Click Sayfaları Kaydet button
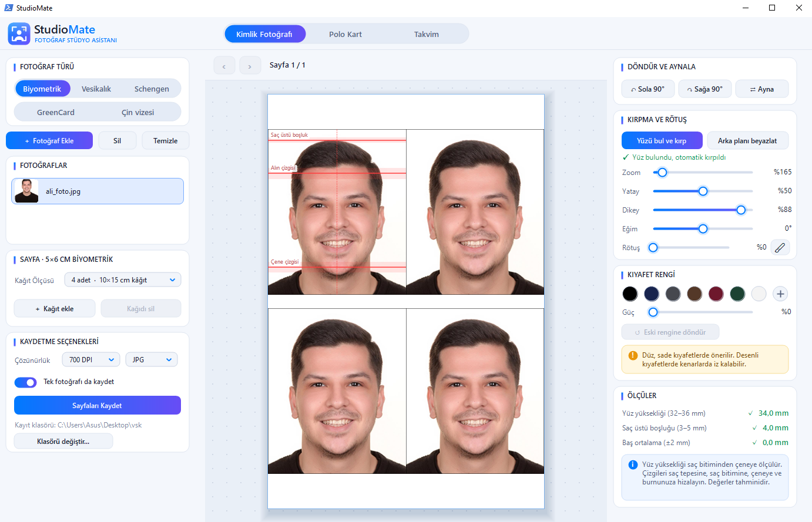This screenshot has height=522, width=812. point(98,406)
